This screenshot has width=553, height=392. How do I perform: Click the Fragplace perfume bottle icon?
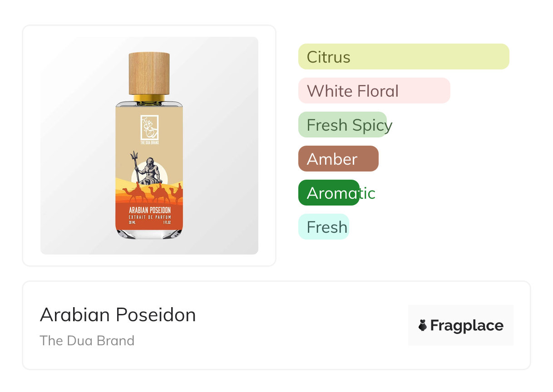tap(423, 325)
